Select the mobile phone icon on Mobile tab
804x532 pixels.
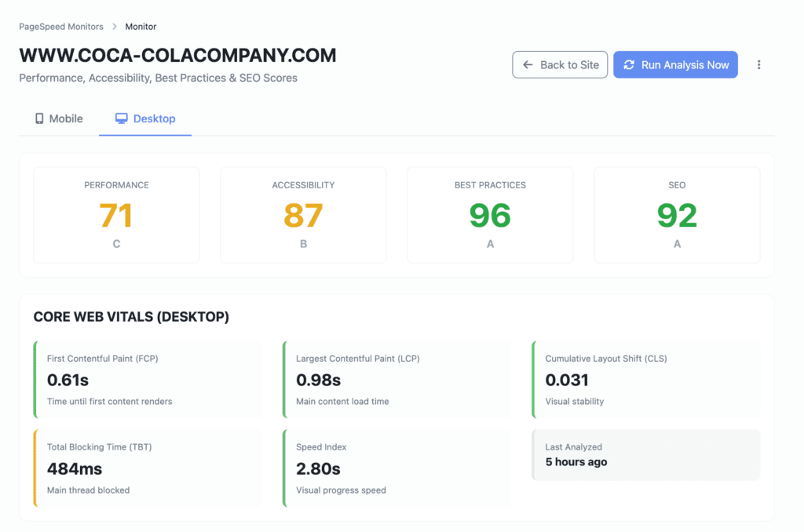click(x=39, y=118)
